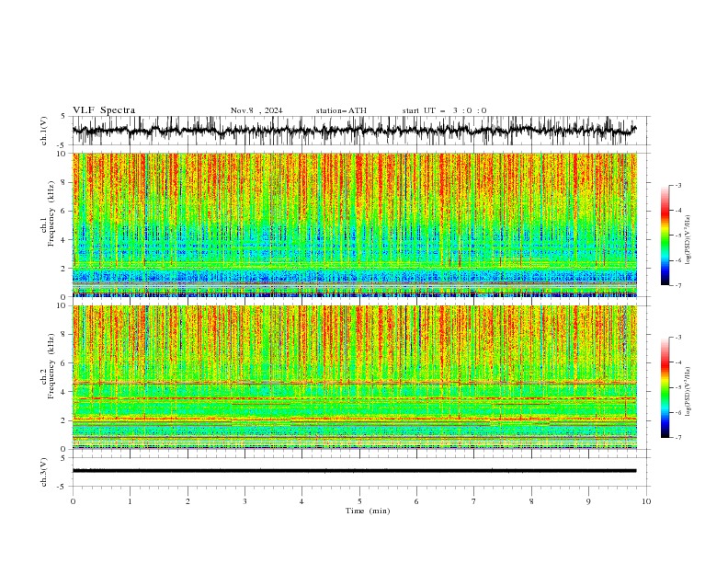Click the ch.1 colorbar "log(PSD)(V²/Hz)" label
728x563 pixels.
point(688,240)
